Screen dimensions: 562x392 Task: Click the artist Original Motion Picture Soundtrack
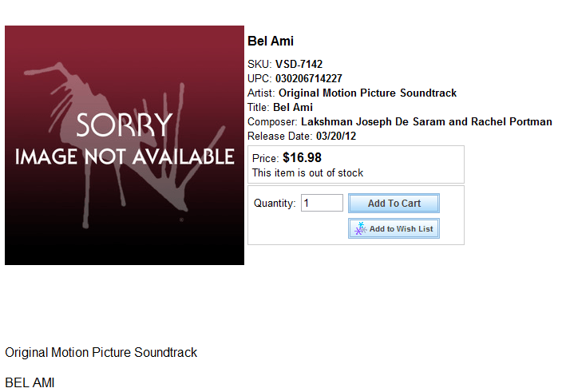click(x=368, y=93)
